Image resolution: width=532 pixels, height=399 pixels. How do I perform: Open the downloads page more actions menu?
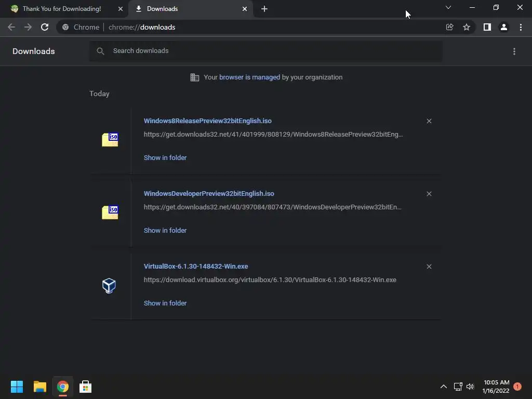pos(514,51)
